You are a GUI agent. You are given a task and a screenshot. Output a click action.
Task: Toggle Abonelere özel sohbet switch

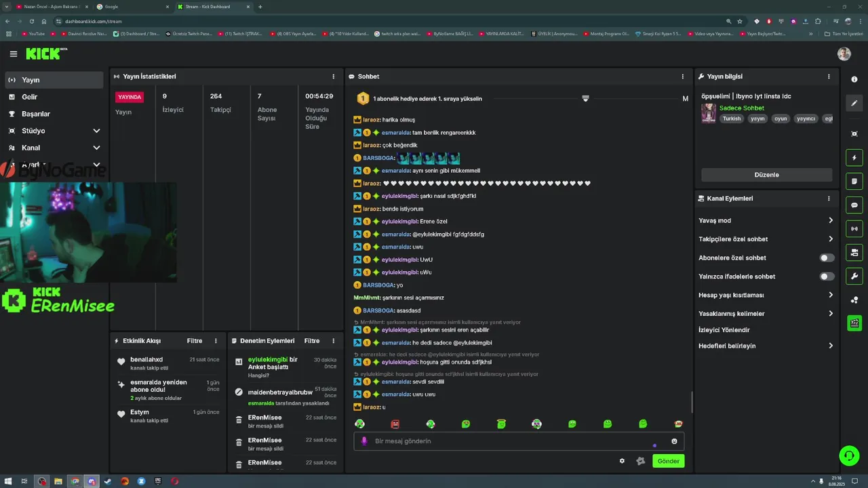coord(827,258)
